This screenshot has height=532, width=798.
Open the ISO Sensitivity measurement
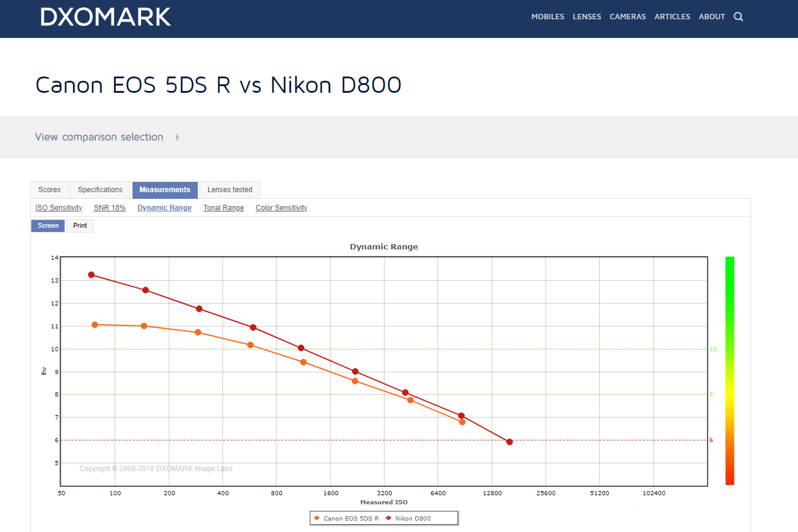click(58, 208)
